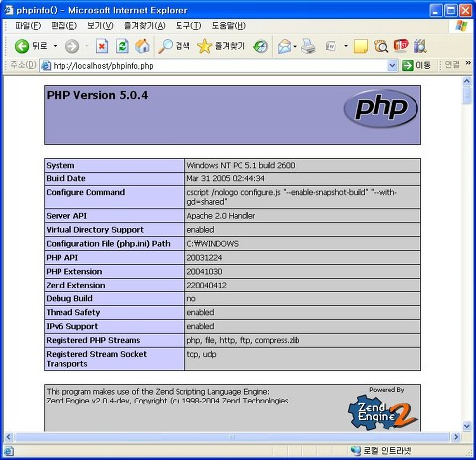Click the page icon in address bar

[x=46, y=66]
